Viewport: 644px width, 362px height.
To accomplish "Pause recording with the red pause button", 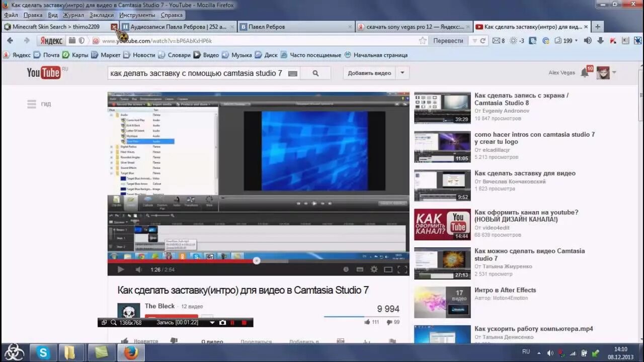I will coord(232,322).
